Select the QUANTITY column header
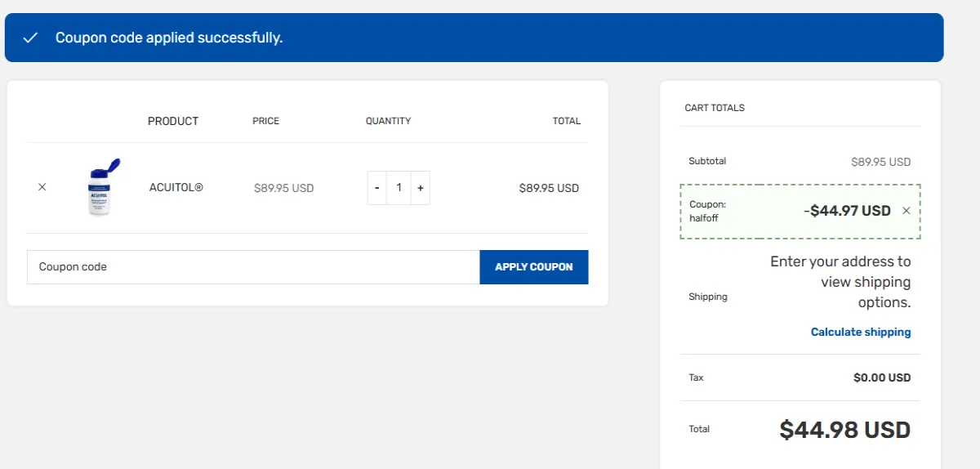This screenshot has width=980, height=469. pyautogui.click(x=388, y=121)
